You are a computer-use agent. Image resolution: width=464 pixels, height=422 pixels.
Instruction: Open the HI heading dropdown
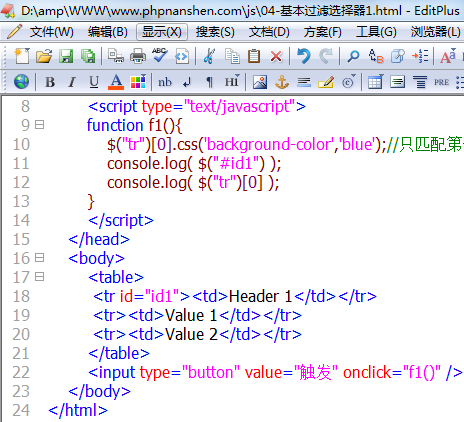point(232,82)
